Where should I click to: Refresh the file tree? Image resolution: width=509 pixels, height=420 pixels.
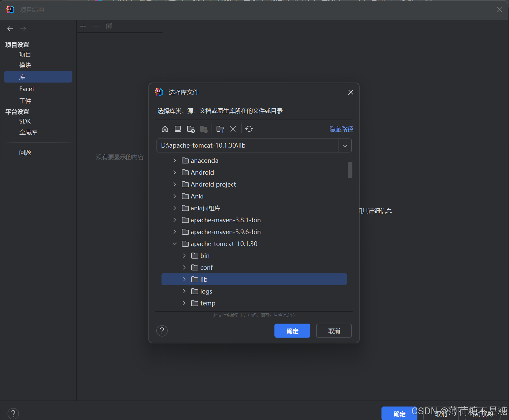click(x=249, y=129)
